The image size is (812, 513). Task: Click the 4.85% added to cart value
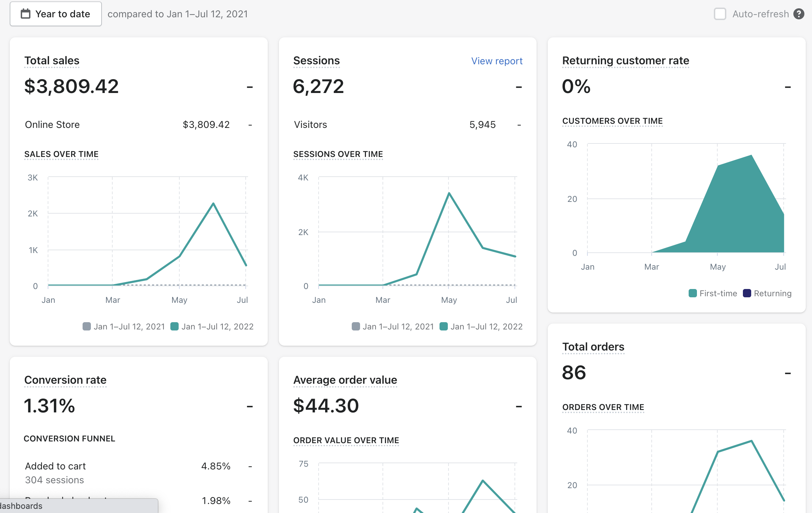tap(216, 466)
